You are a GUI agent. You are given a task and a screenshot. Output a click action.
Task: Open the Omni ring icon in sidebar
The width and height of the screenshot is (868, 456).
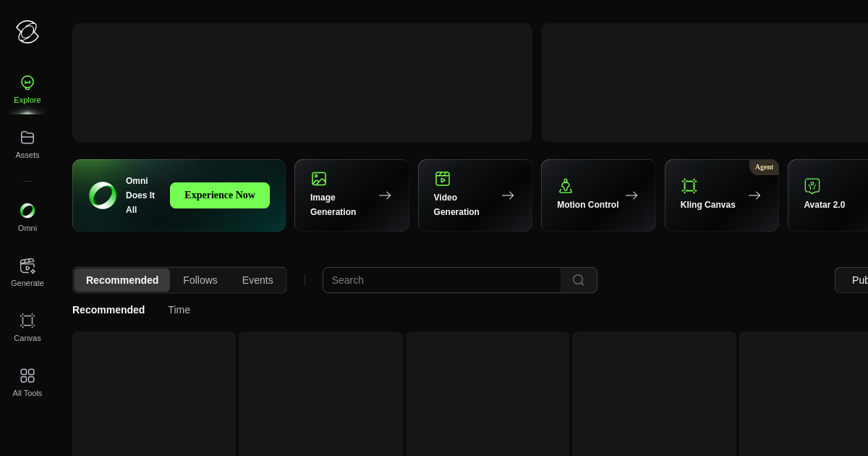27,211
